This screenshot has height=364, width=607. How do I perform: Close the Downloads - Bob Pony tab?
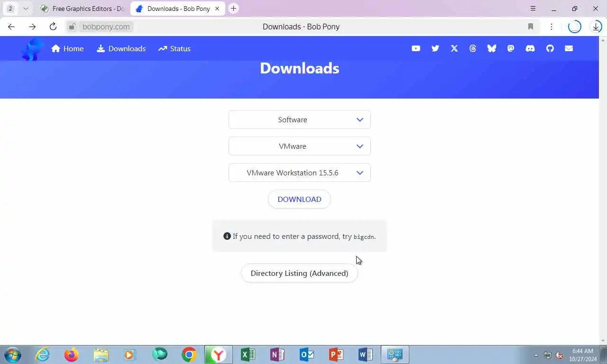(217, 9)
